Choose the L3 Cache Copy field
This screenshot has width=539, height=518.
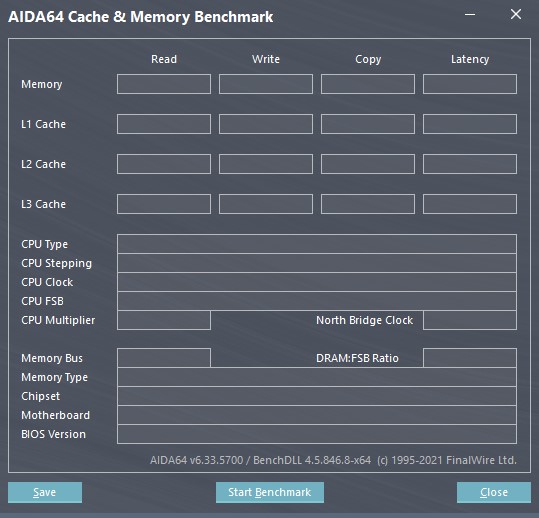368,204
